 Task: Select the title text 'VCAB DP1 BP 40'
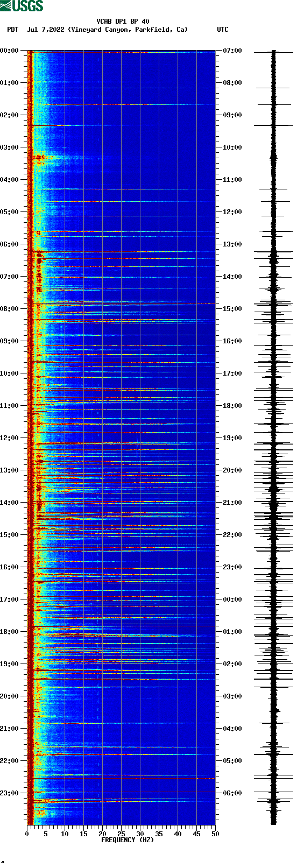coord(123,22)
